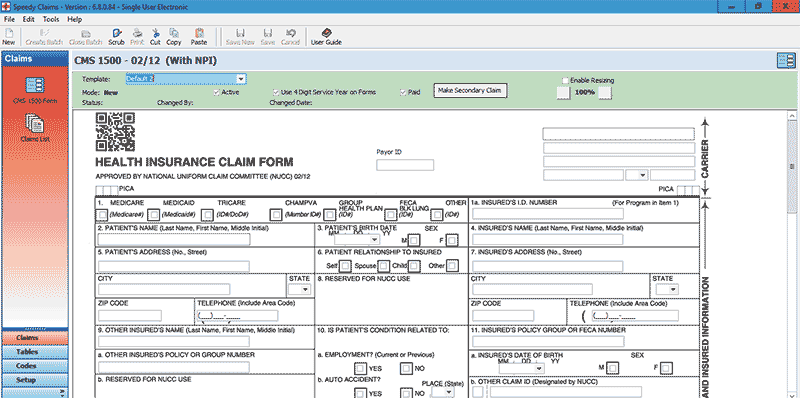The width and height of the screenshot is (800, 398).
Task: Open the Edit menu
Action: 28,19
